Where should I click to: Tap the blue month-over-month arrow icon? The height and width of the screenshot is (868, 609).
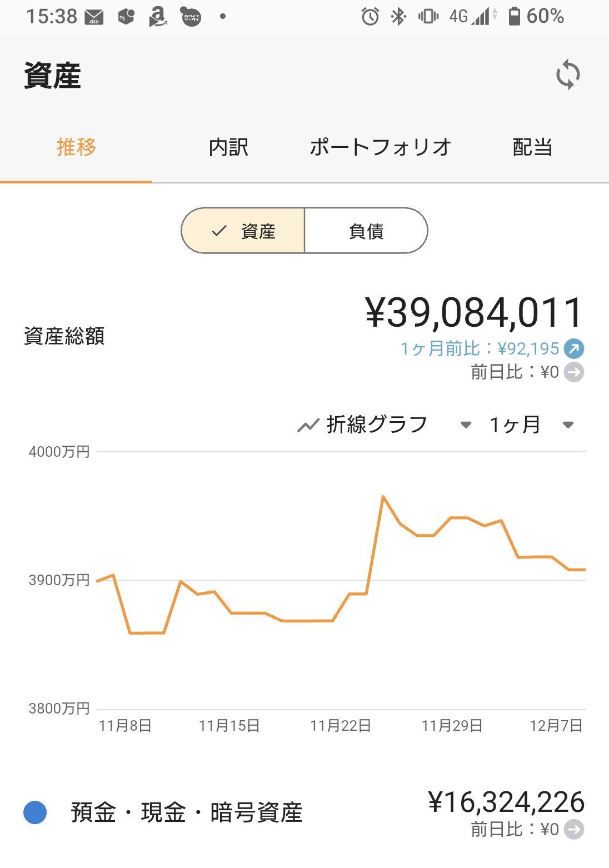pyautogui.click(x=574, y=348)
